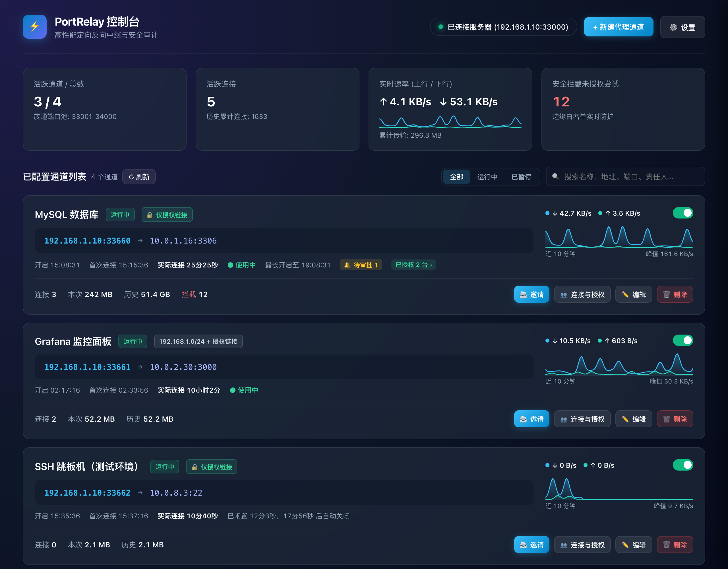Click the realtime rate sparkline in stats card
Screen dimensions: 728x569
click(450, 121)
